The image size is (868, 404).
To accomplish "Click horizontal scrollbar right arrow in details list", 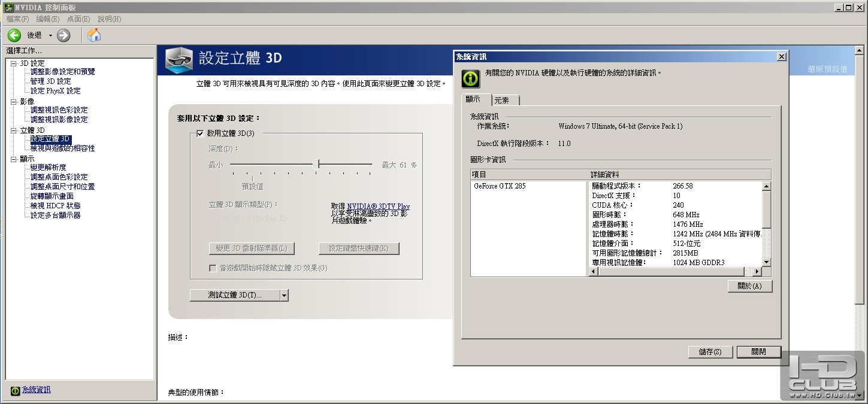I will tap(757, 272).
